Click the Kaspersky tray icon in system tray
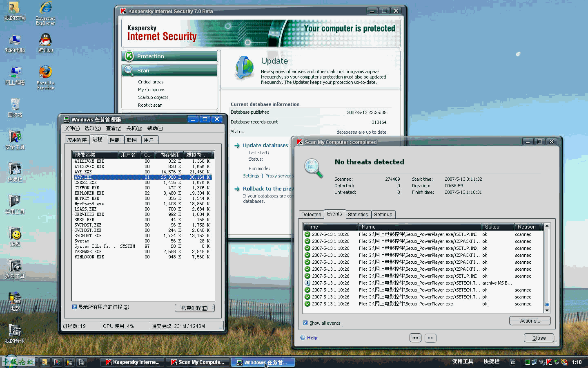Image resolution: width=588 pixels, height=368 pixels. [549, 362]
